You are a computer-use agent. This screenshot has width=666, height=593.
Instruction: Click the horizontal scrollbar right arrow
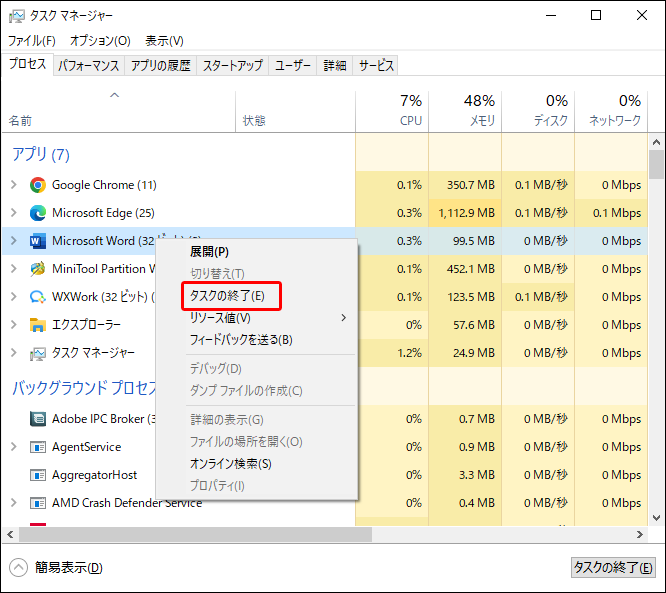pyautogui.click(x=640, y=534)
